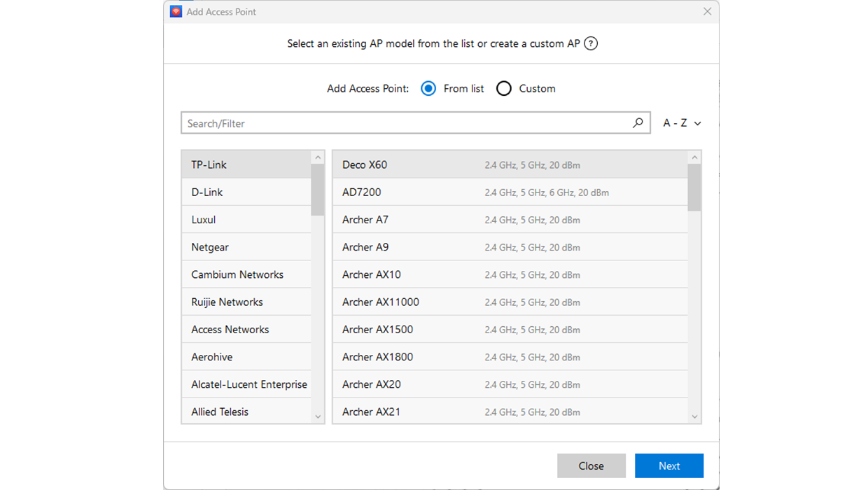
Task: Click the Close button
Action: [x=591, y=465]
